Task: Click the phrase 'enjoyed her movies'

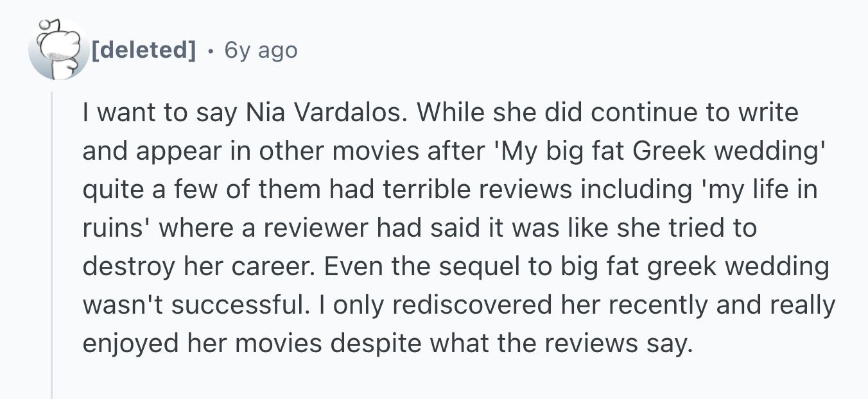Action: pyautogui.click(x=202, y=344)
